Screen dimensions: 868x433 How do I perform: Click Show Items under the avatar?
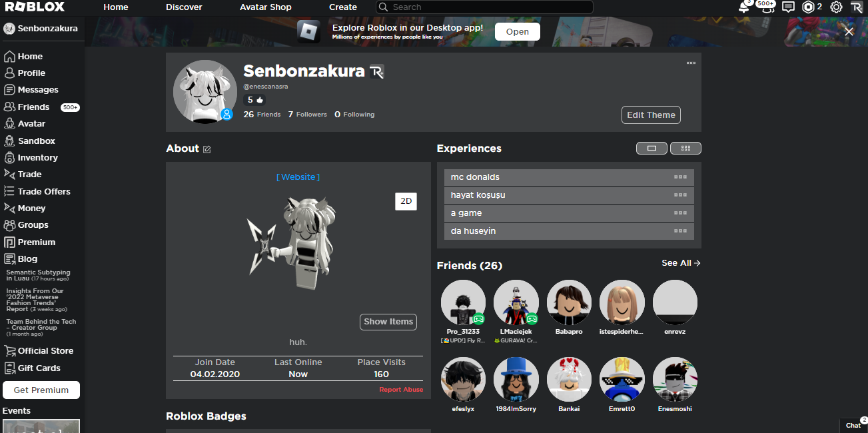tap(388, 322)
